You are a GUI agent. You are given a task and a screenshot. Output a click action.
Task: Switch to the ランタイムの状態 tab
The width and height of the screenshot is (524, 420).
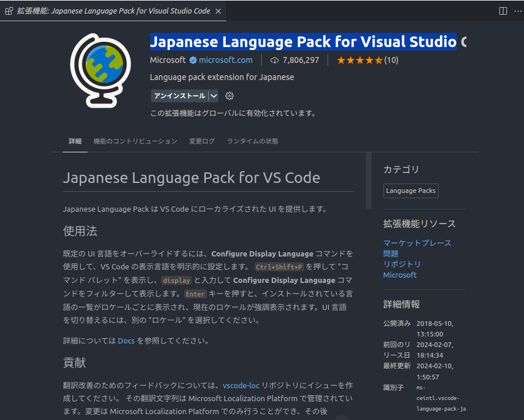(253, 141)
